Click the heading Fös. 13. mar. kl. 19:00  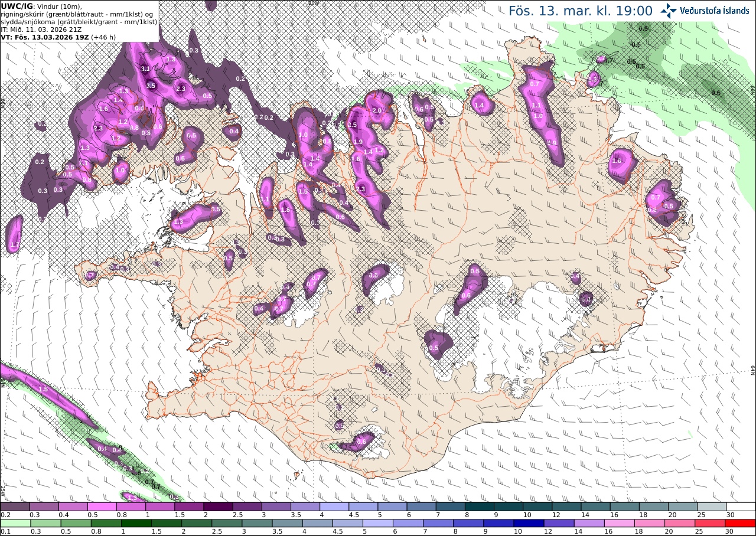[x=581, y=11]
